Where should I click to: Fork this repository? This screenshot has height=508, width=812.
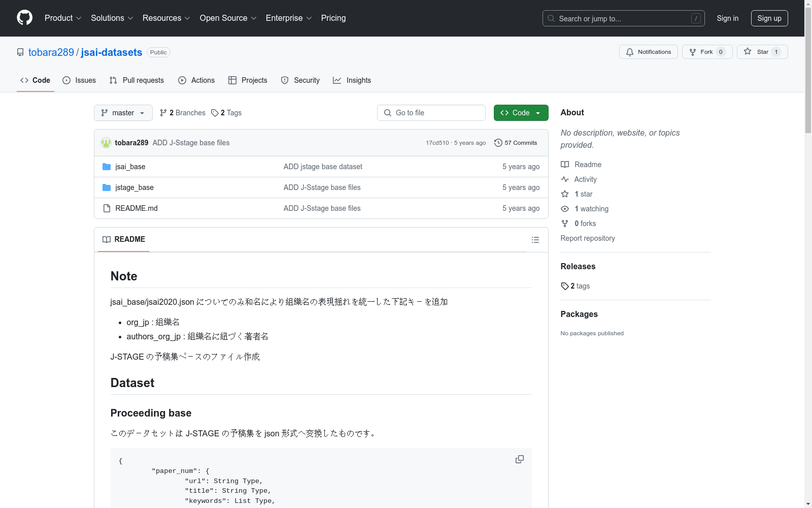tap(707, 52)
